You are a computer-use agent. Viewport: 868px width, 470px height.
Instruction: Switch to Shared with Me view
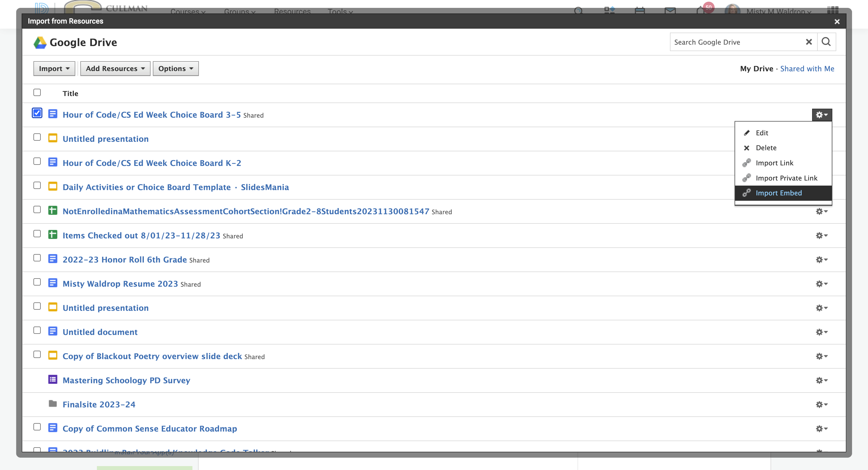click(x=807, y=69)
